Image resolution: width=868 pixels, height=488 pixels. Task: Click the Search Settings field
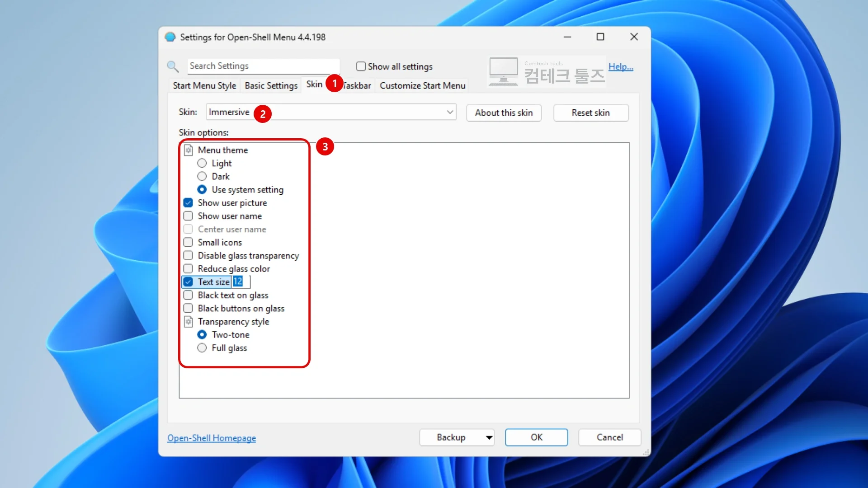coord(264,66)
